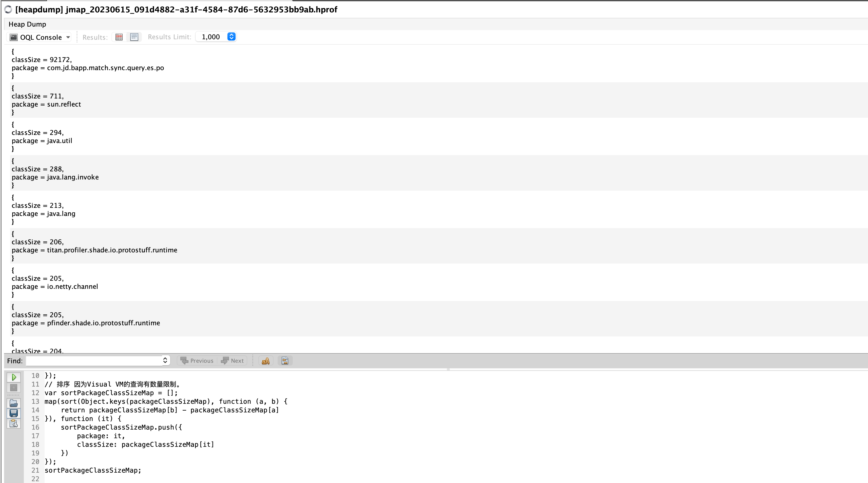Click editor line 'classSize: packageClassSizeMap[it]'

coord(146,445)
